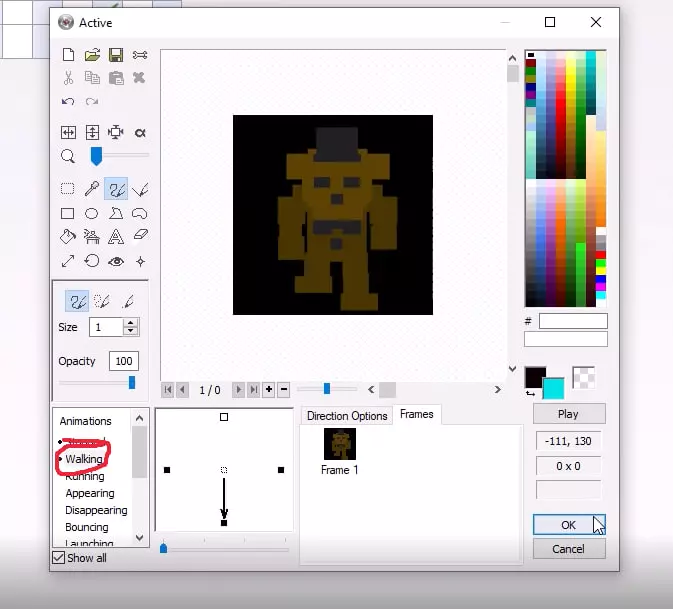Click the Play button

coord(569,414)
